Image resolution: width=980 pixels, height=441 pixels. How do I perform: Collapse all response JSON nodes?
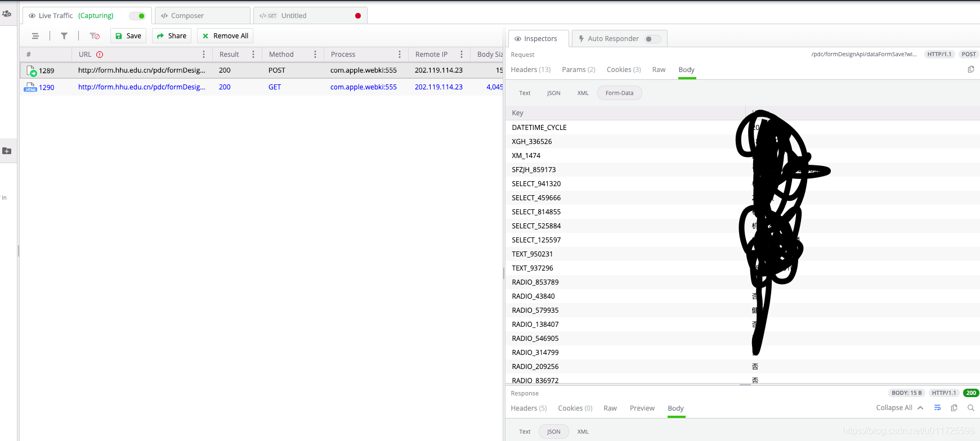900,408
